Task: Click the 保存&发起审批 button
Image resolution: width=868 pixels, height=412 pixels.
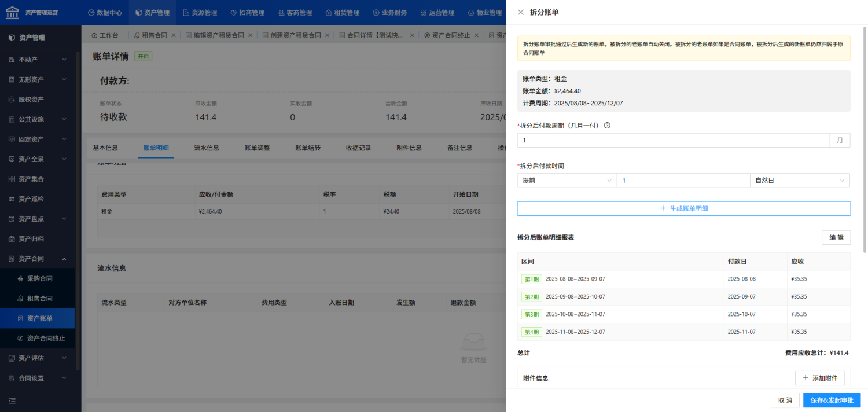Action: (832, 400)
